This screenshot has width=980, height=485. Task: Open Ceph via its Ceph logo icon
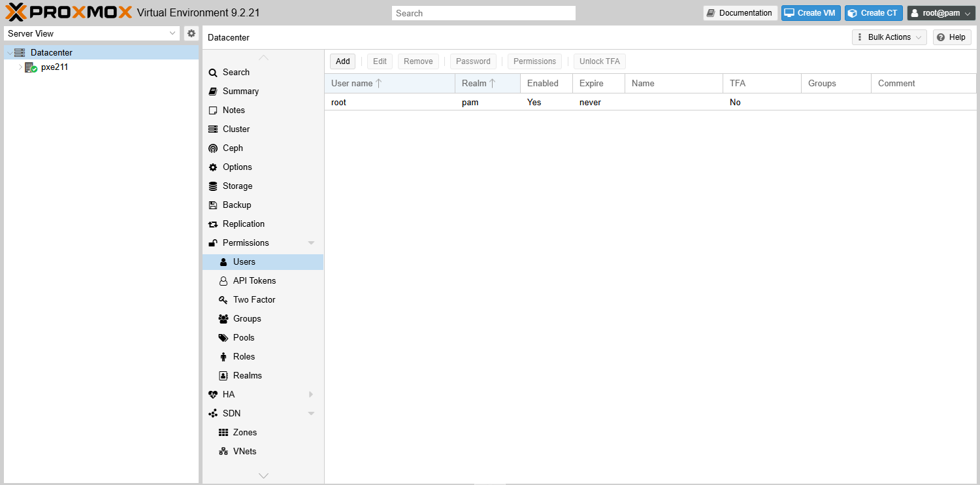(213, 148)
